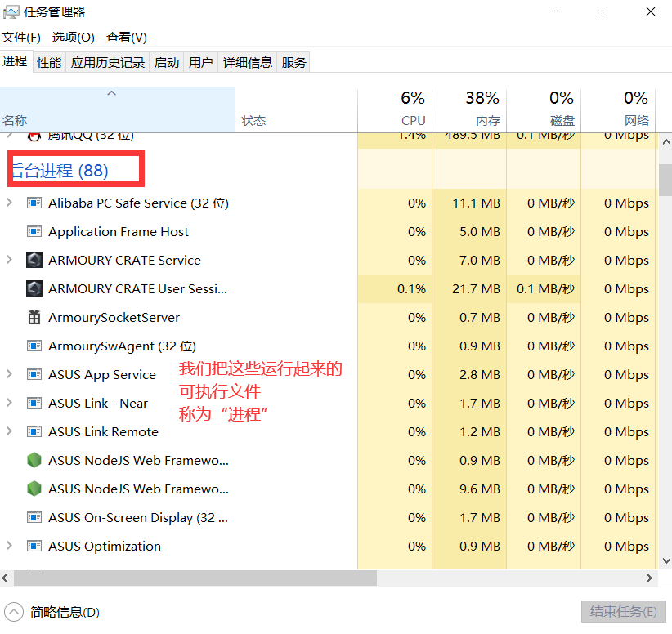Screen dimensions: 672x634
Task: Click the 0.1 MB/秒 disk value for ARMOURY CRATE User Session
Action: [545, 288]
